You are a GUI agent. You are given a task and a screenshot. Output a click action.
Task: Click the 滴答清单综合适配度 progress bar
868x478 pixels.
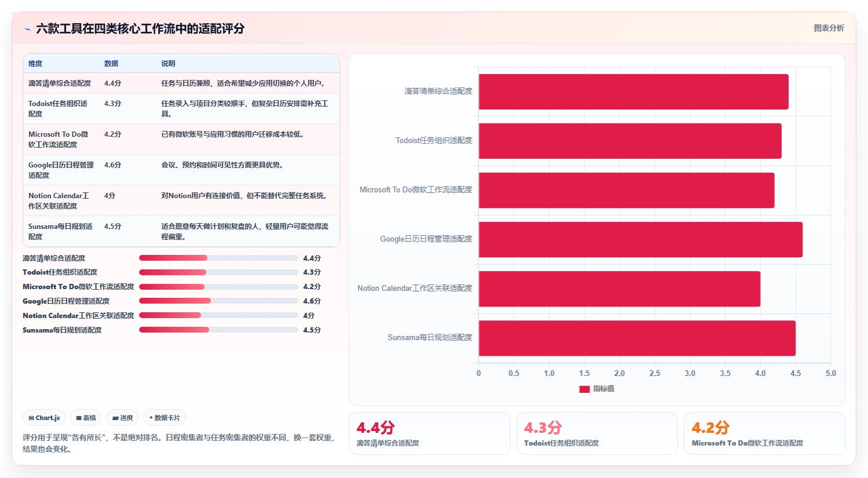pos(218,258)
